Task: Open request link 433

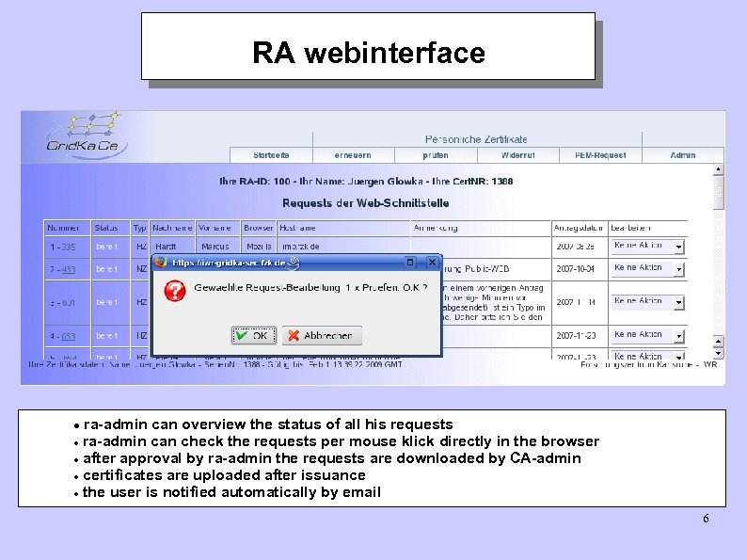Action: click(x=69, y=270)
